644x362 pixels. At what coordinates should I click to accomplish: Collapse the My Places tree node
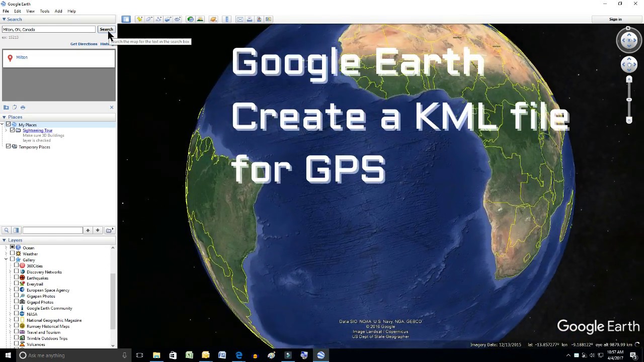(x=3, y=124)
